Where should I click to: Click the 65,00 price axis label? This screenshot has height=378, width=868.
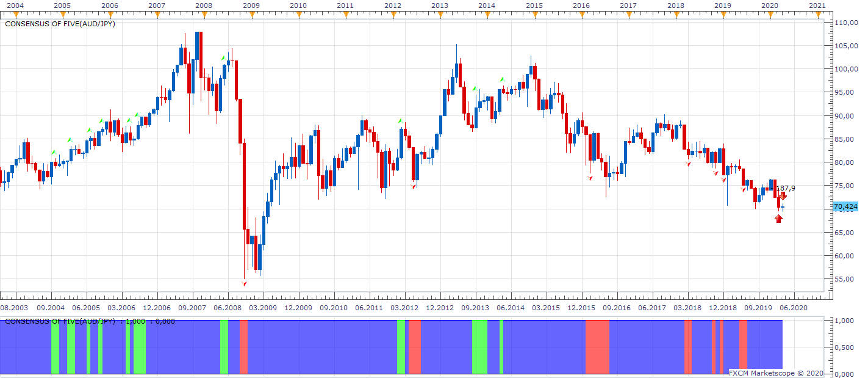coord(845,233)
